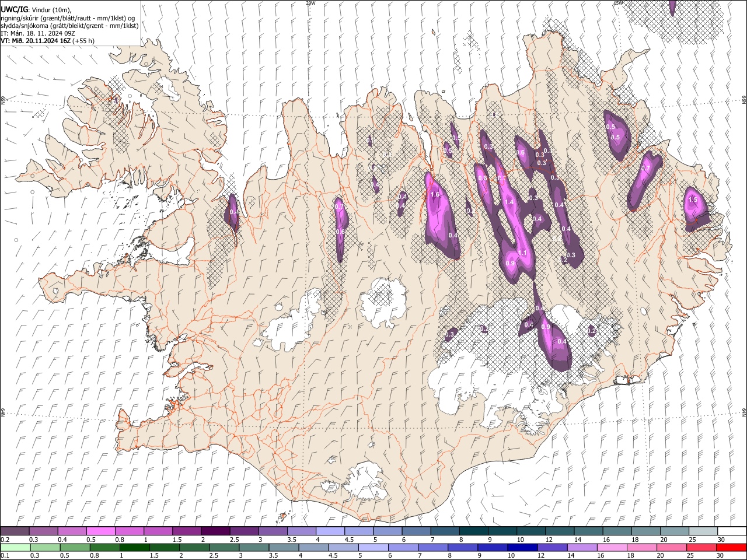Screen dimensions: 747x560
Task: Click the 'UWC/IG: Vindur (10m)' title line
Action: 36,9
